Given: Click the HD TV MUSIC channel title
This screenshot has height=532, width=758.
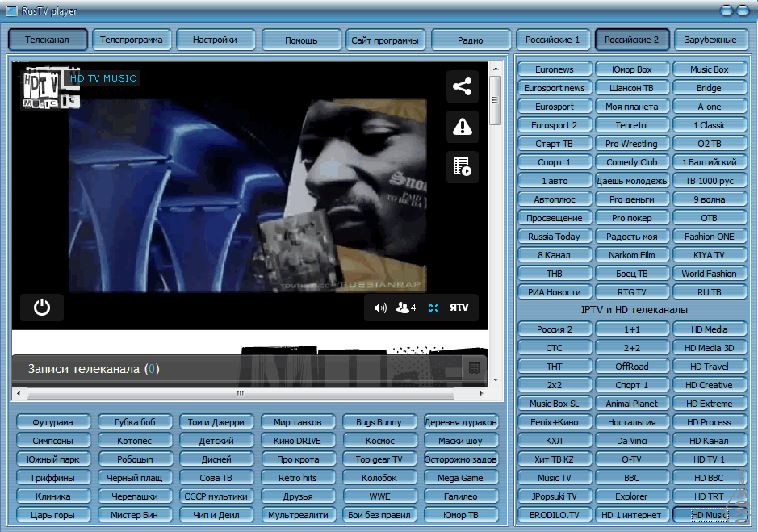Looking at the screenshot, I should pos(103,78).
